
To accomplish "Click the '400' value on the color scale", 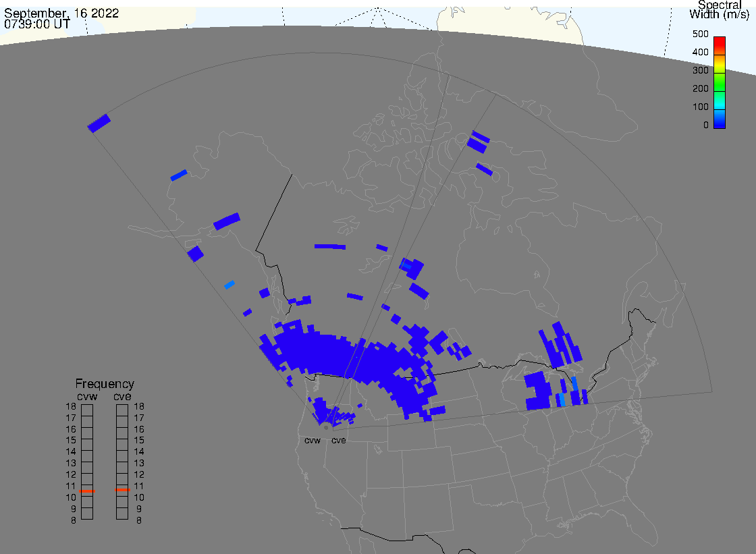I will (700, 52).
